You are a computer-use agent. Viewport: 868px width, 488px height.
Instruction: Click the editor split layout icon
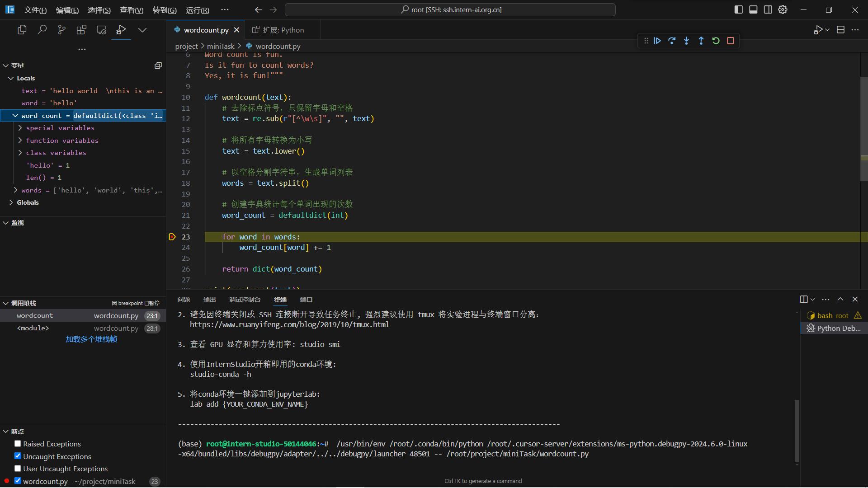[x=840, y=30]
